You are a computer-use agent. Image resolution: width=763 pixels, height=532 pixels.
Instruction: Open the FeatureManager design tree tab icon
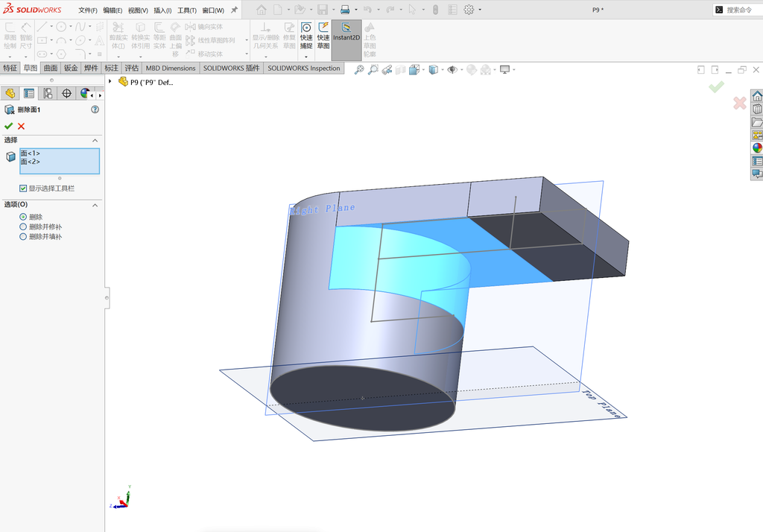pos(10,93)
